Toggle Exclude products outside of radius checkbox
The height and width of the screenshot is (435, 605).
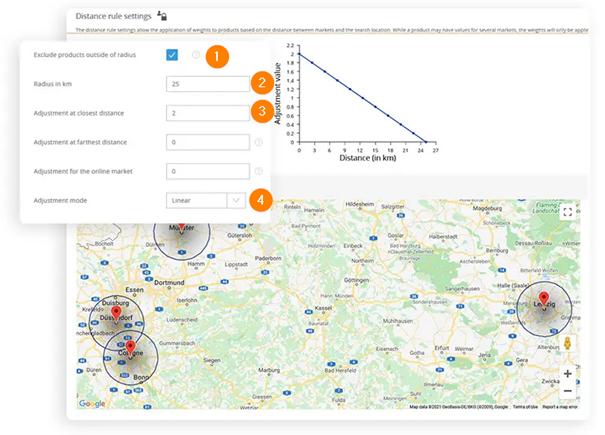[172, 55]
